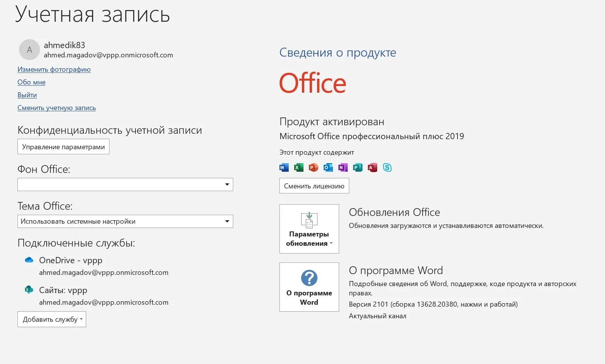Screen dimensions: 605x364
Task: Click Manage settings privacy button
Action: [x=63, y=147]
